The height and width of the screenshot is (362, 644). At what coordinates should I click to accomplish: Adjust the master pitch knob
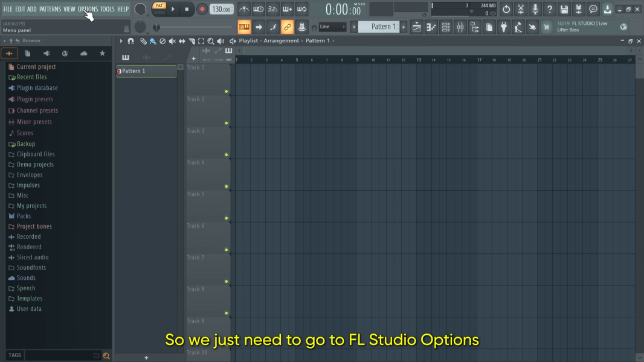tap(141, 27)
